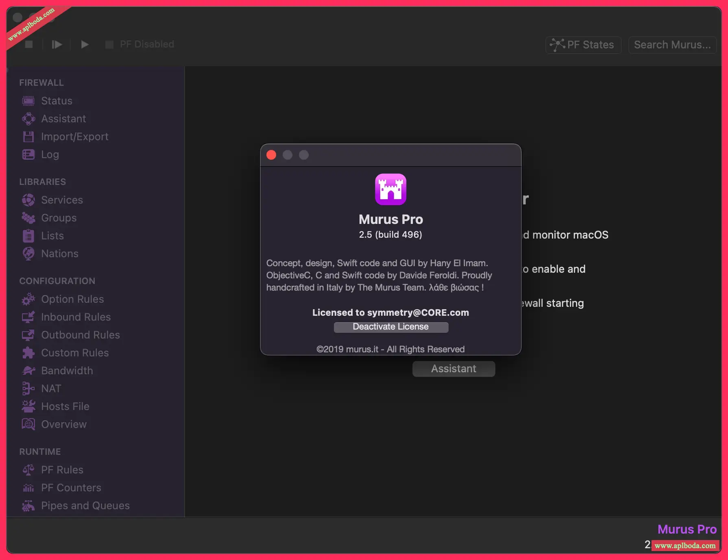Click the Services icon under Libraries
The height and width of the screenshot is (560, 728).
click(x=28, y=200)
